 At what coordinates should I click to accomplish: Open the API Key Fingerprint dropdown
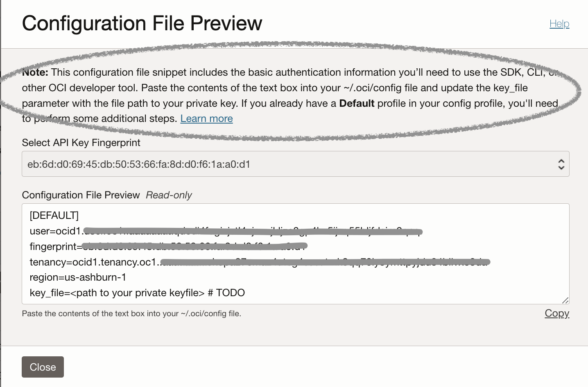[x=295, y=164]
